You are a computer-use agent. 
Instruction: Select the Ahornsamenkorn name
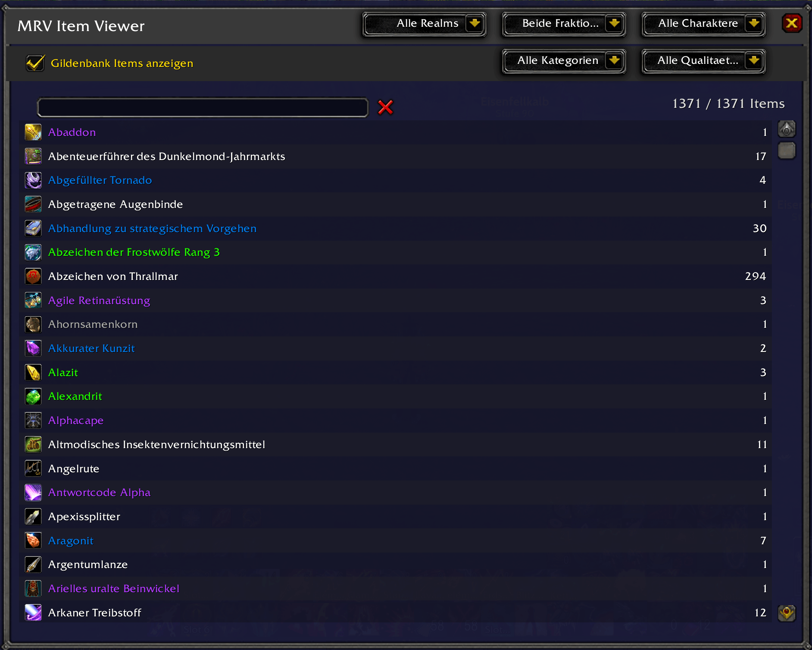[93, 324]
